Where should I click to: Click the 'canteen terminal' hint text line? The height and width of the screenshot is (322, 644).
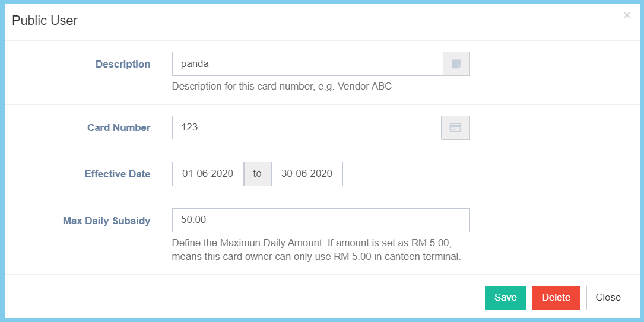tap(316, 257)
